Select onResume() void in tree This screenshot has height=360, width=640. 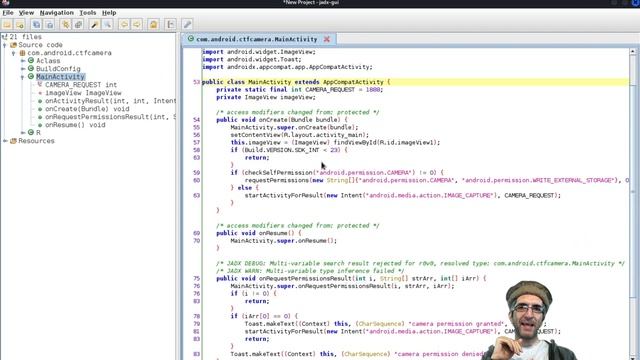click(x=75, y=125)
